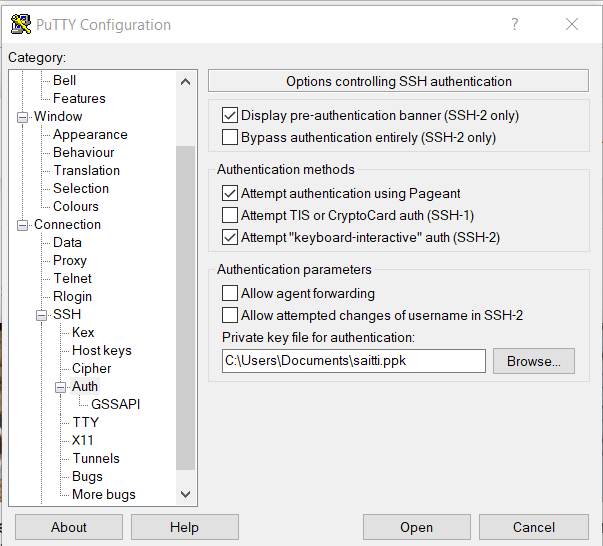Select the Tunnels category
Image resolution: width=603 pixels, height=546 pixels.
pyautogui.click(x=95, y=458)
